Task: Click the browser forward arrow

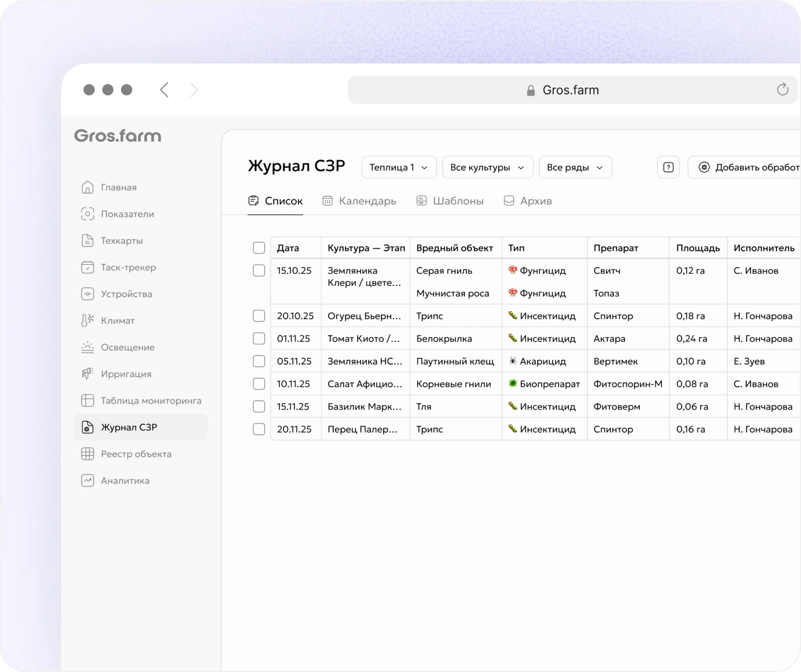Action: [194, 90]
